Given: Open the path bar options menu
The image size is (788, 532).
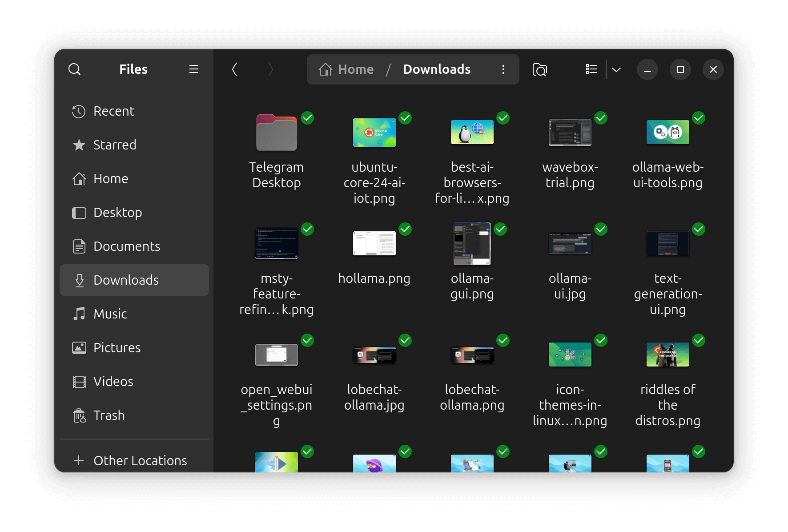Looking at the screenshot, I should click(x=503, y=69).
